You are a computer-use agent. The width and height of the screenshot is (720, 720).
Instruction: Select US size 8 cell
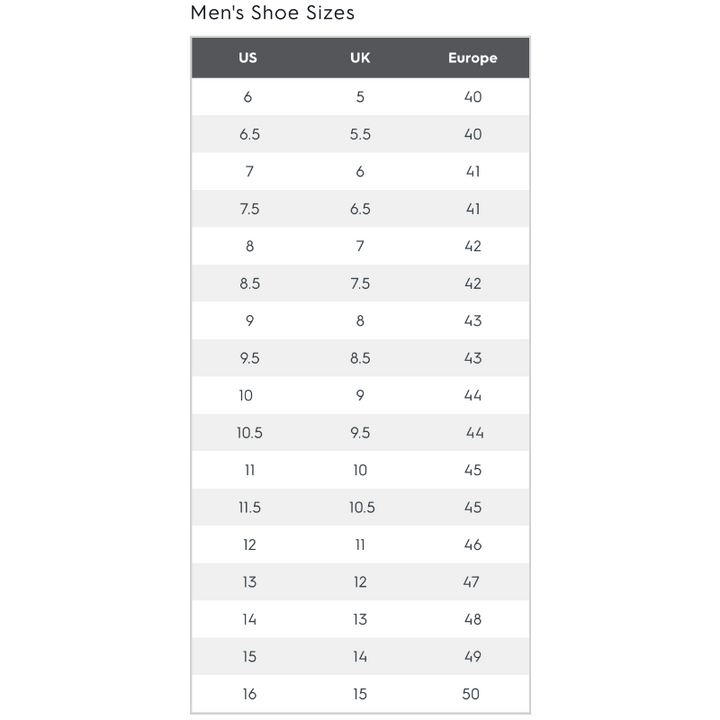pyautogui.click(x=249, y=246)
